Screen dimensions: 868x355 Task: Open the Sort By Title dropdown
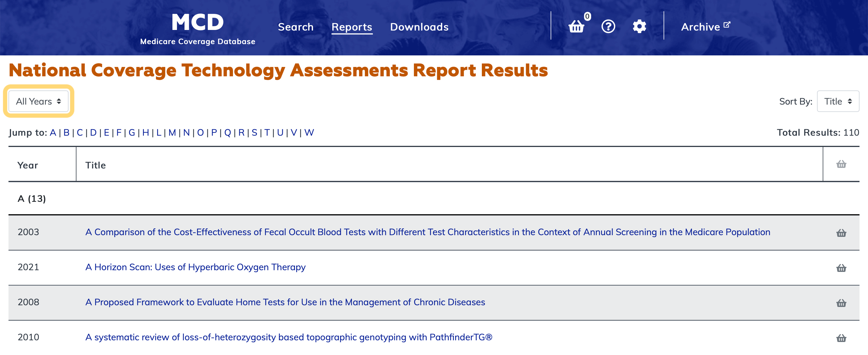coord(838,101)
